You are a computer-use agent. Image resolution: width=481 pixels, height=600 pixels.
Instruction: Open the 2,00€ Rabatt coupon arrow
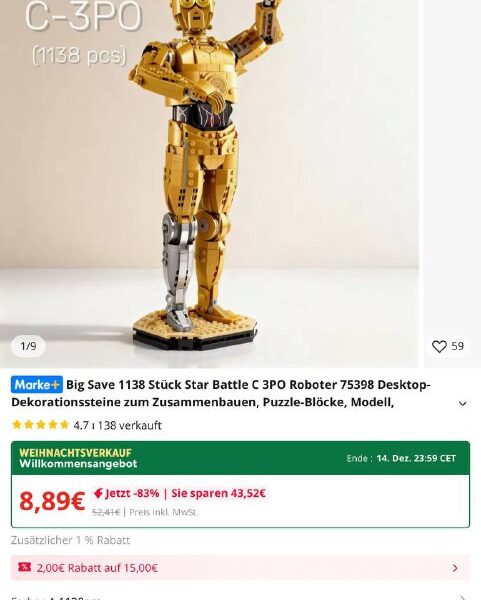455,568
